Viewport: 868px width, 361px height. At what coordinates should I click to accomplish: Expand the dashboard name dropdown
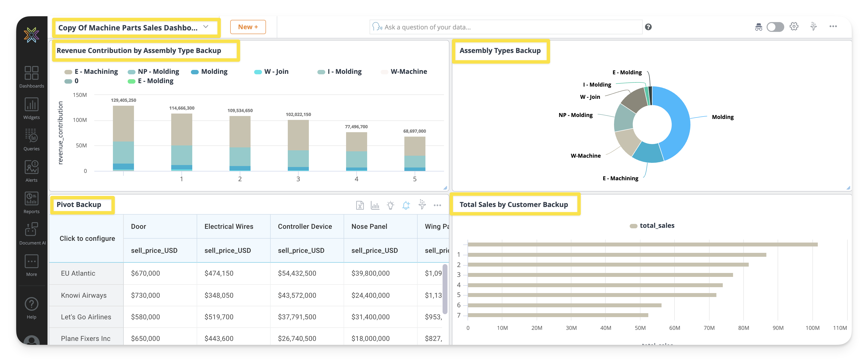point(205,27)
